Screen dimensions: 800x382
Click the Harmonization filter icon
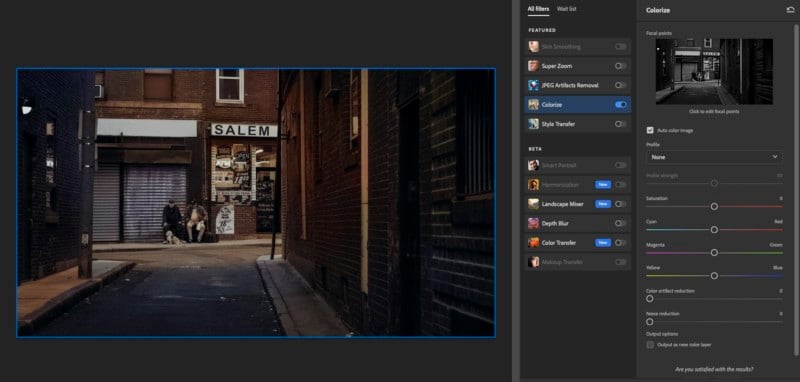click(534, 185)
